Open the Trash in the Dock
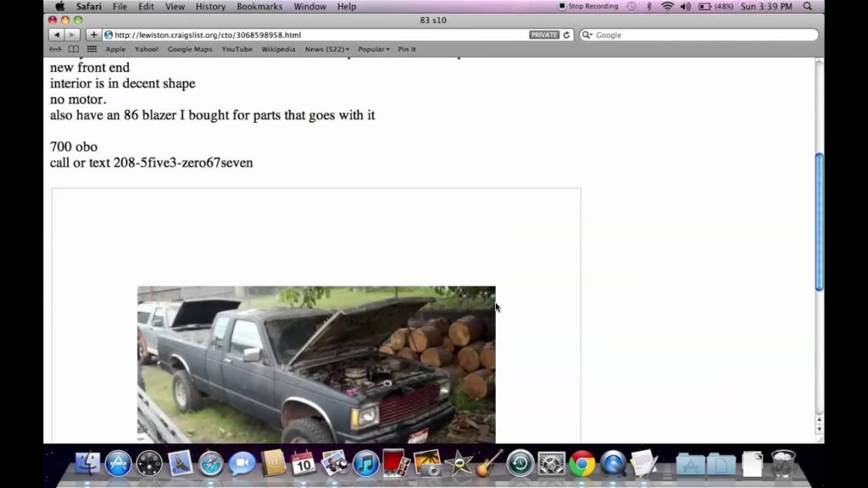Image resolution: width=868 pixels, height=488 pixels. 783,463
